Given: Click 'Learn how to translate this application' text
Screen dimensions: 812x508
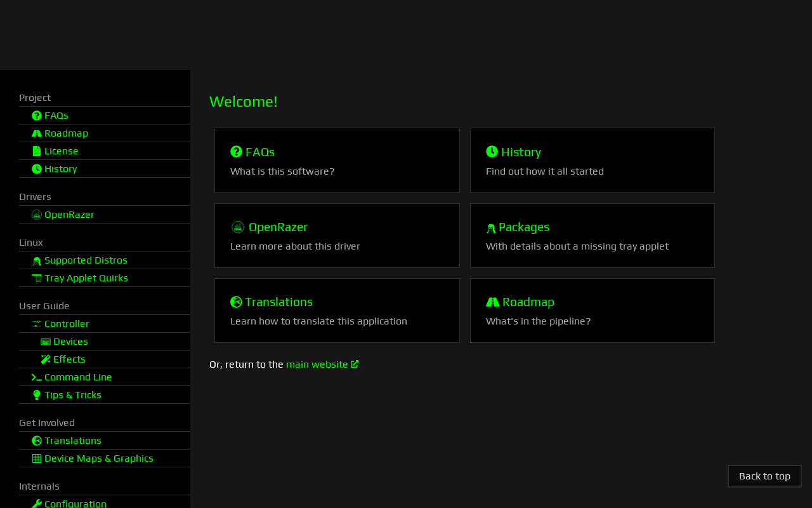Looking at the screenshot, I should (318, 321).
